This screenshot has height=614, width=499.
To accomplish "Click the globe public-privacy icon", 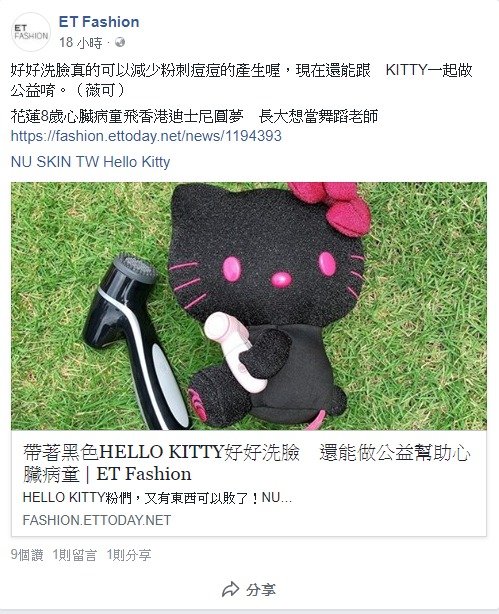I will 120,42.
